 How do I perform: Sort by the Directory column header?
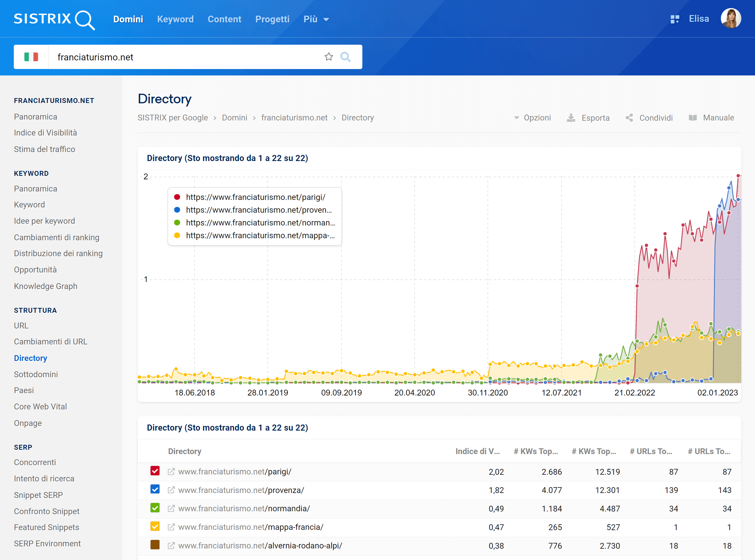coord(184,451)
